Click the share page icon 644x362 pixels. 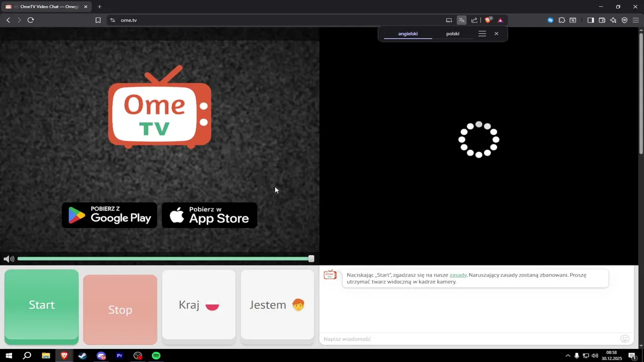pyautogui.click(x=474, y=20)
